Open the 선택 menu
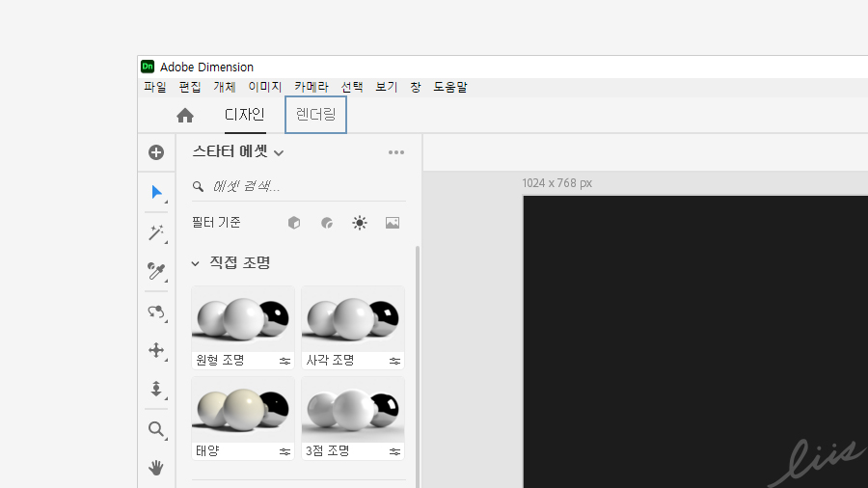This screenshot has width=868, height=488. pyautogui.click(x=352, y=87)
